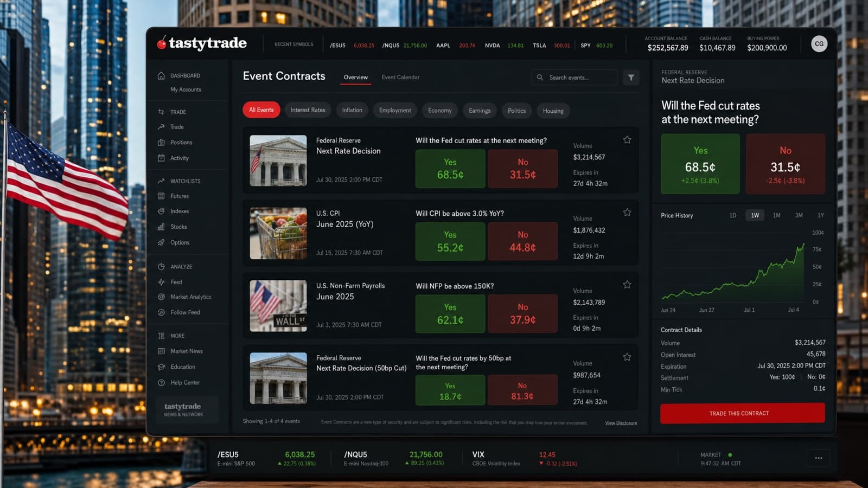This screenshot has height=488, width=868.
Task: Click the search magnifier icon
Action: [540, 78]
